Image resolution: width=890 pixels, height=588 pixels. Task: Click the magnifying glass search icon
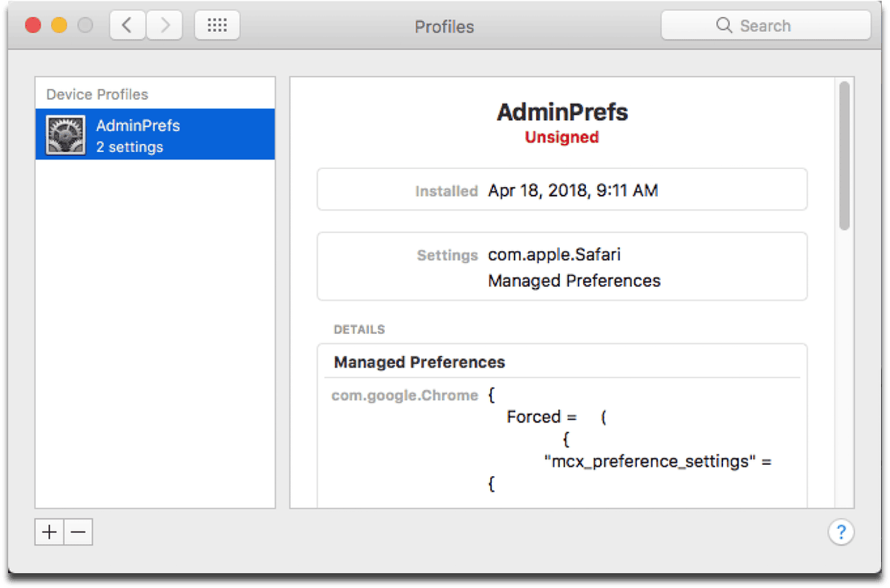click(x=724, y=26)
